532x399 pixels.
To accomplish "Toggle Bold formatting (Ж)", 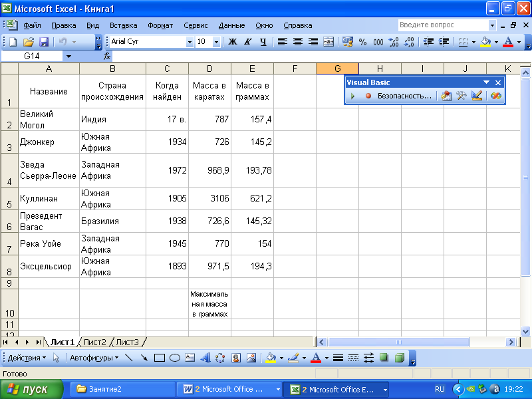I will [x=232, y=42].
